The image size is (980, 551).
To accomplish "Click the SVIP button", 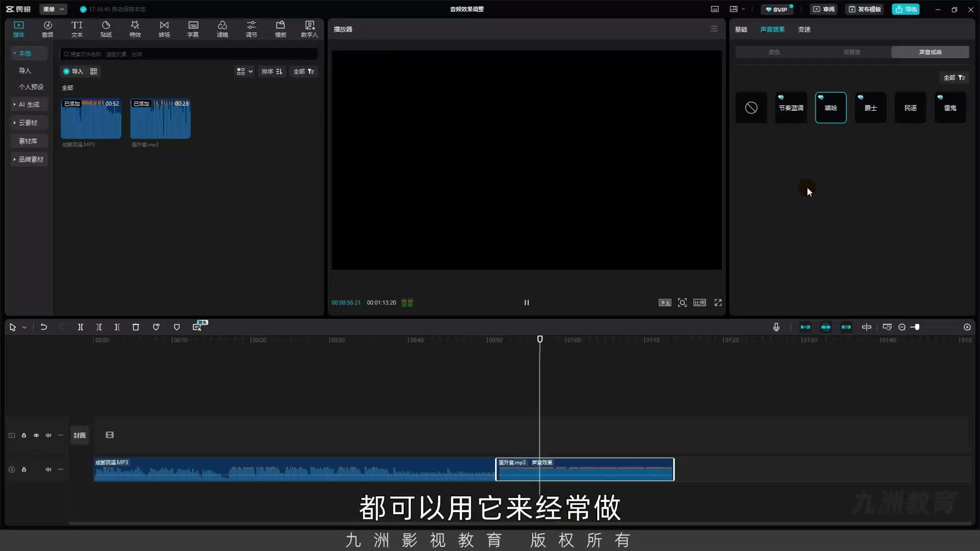I will point(777,9).
